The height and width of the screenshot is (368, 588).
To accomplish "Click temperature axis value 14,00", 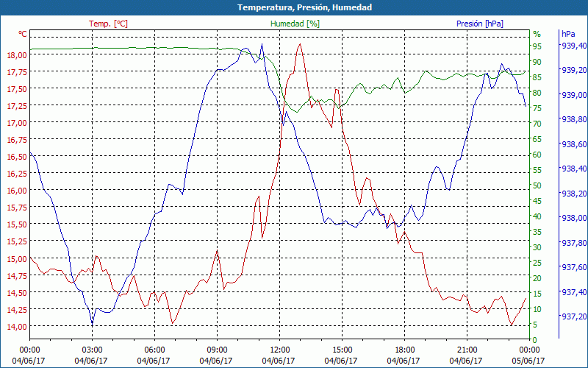I will coord(17,326).
